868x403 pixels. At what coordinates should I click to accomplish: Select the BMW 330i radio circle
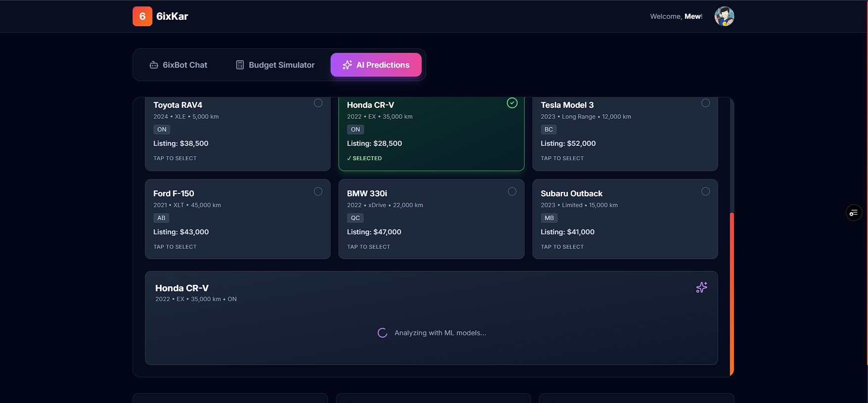click(x=512, y=191)
